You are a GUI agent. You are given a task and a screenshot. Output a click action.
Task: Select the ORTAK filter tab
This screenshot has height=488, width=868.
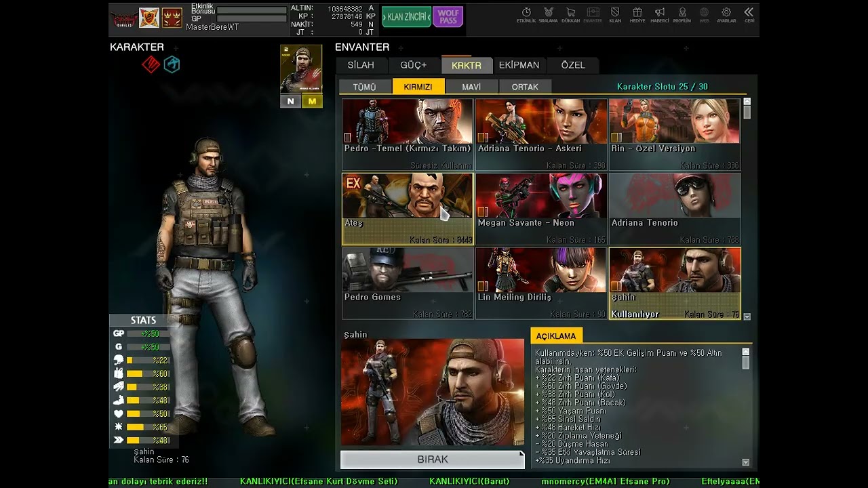pyautogui.click(x=525, y=87)
